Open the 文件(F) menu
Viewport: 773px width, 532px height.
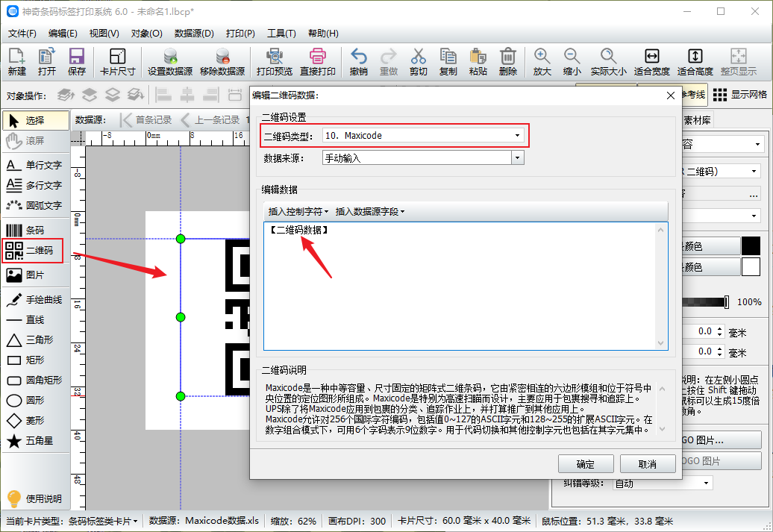(x=22, y=34)
